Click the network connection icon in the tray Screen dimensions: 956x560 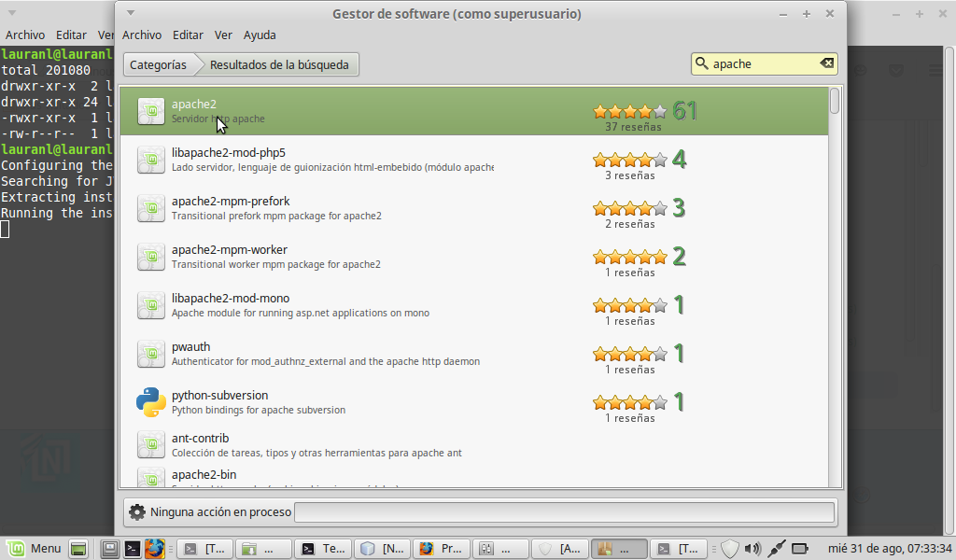click(x=776, y=549)
